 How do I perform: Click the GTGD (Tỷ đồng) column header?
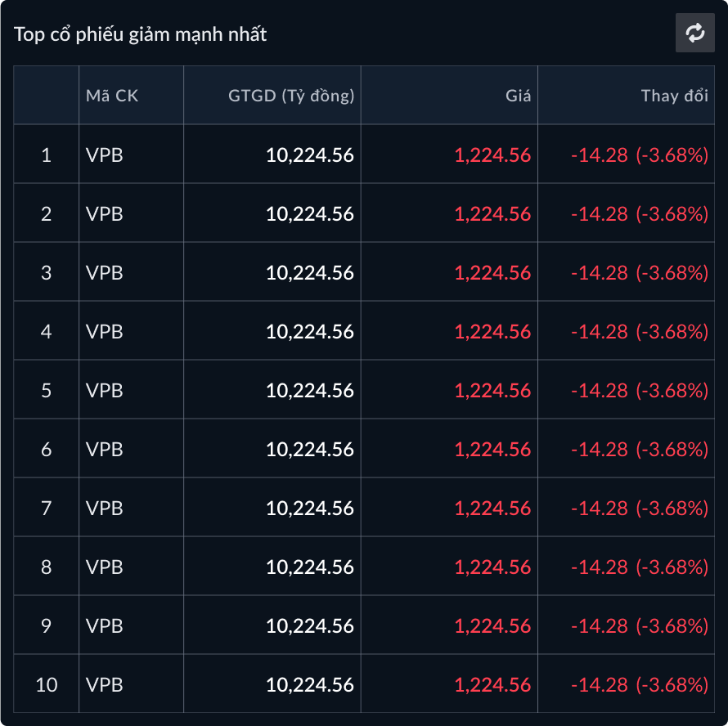click(x=290, y=96)
